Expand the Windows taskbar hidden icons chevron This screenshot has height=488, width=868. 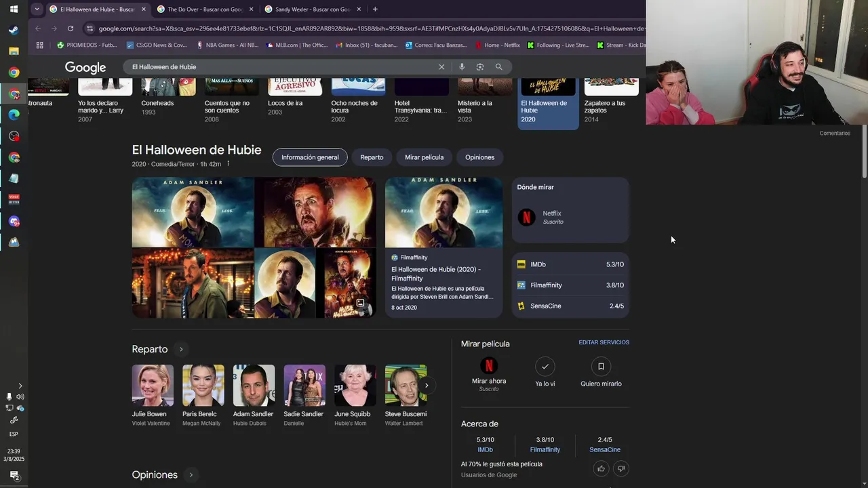(20, 386)
